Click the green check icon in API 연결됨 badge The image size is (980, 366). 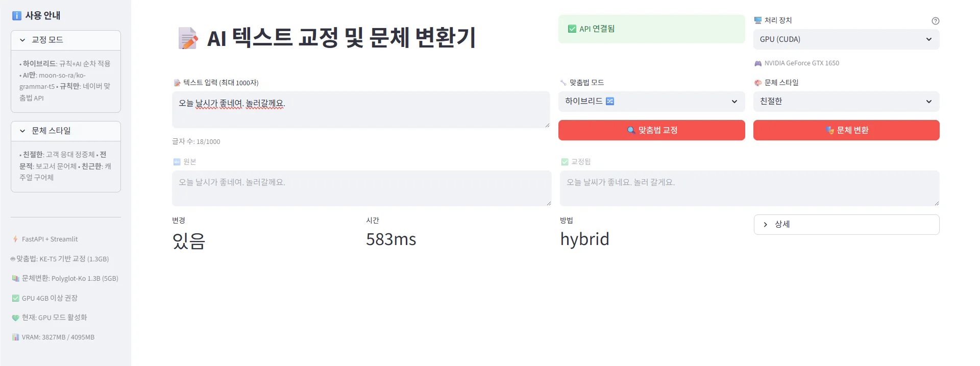pyautogui.click(x=573, y=29)
